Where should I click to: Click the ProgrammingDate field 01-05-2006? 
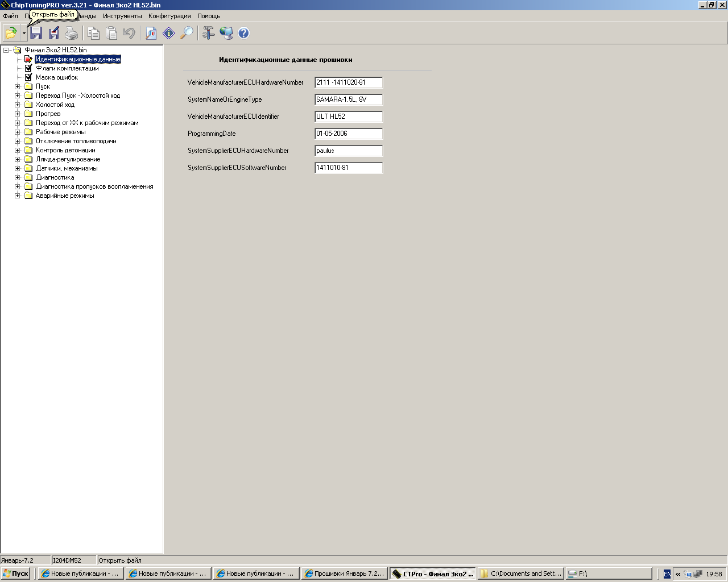tap(349, 134)
